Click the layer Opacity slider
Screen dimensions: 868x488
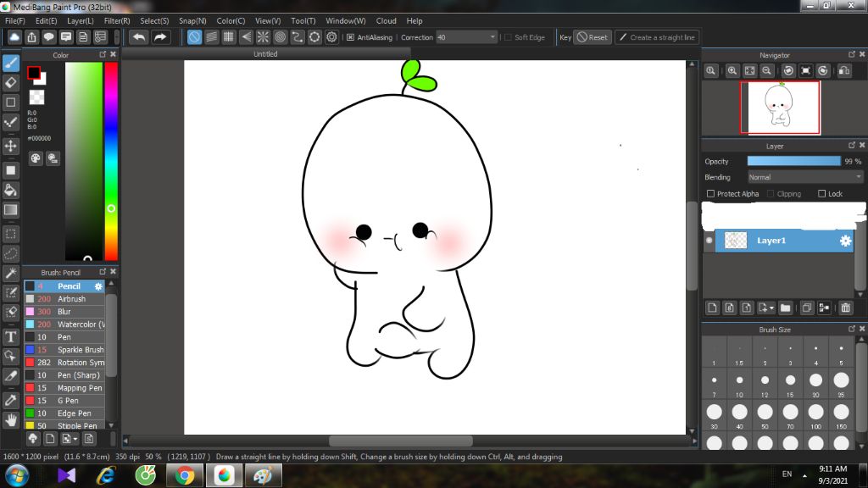click(x=793, y=161)
